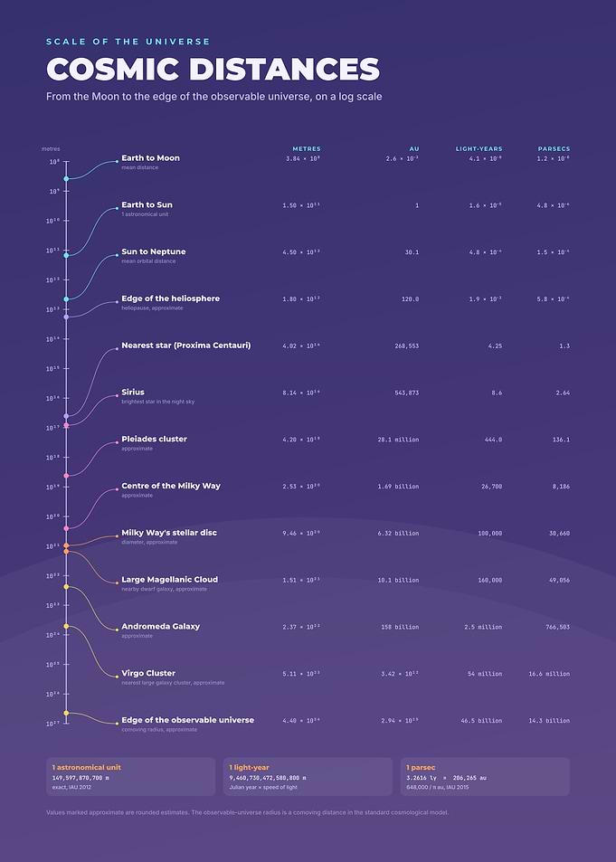Image resolution: width=616 pixels, height=862 pixels.
Task: Select the "Large Magellanic Cloud" row label
Action: 169,580
